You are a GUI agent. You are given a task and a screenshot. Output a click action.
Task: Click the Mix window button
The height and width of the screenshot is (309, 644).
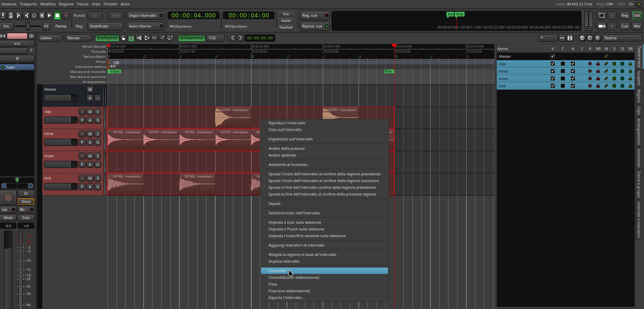637,26
